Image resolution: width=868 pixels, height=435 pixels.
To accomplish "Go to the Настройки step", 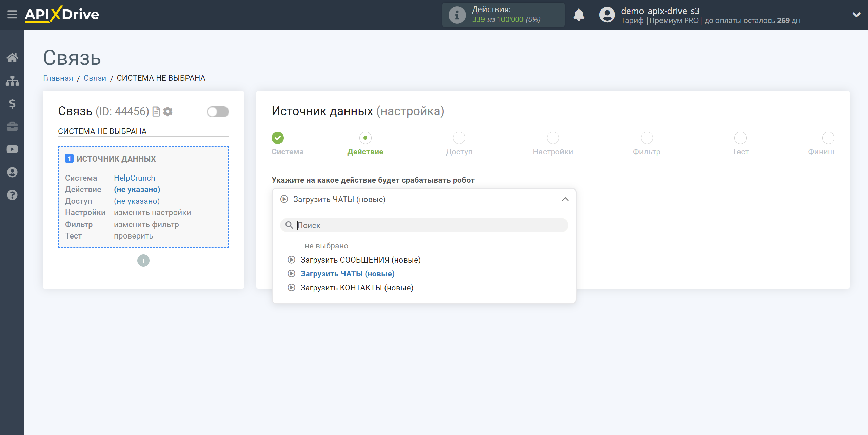I will pyautogui.click(x=553, y=138).
